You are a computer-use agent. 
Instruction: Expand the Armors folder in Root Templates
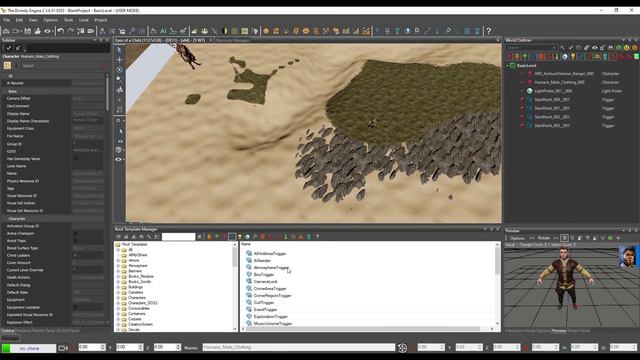coord(119,260)
